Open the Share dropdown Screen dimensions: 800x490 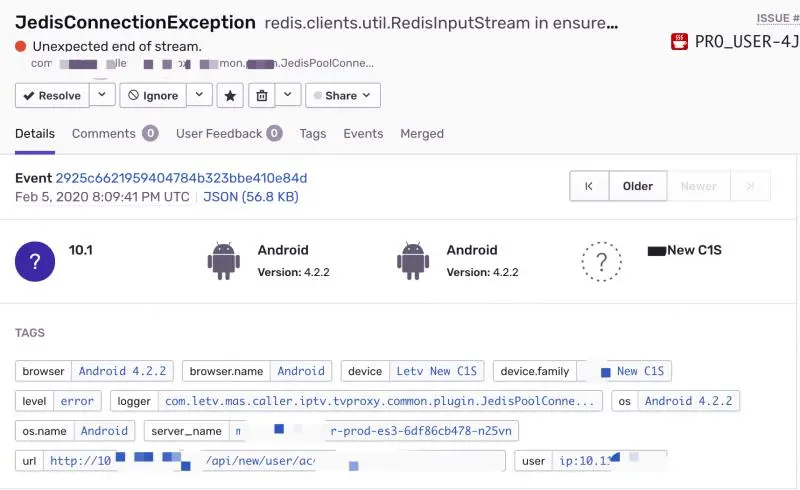[343, 95]
